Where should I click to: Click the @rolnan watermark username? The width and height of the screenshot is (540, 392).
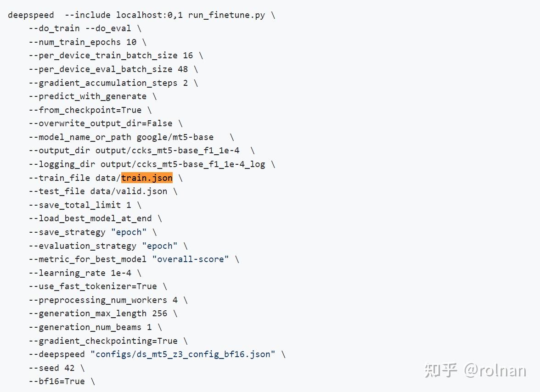(x=495, y=370)
